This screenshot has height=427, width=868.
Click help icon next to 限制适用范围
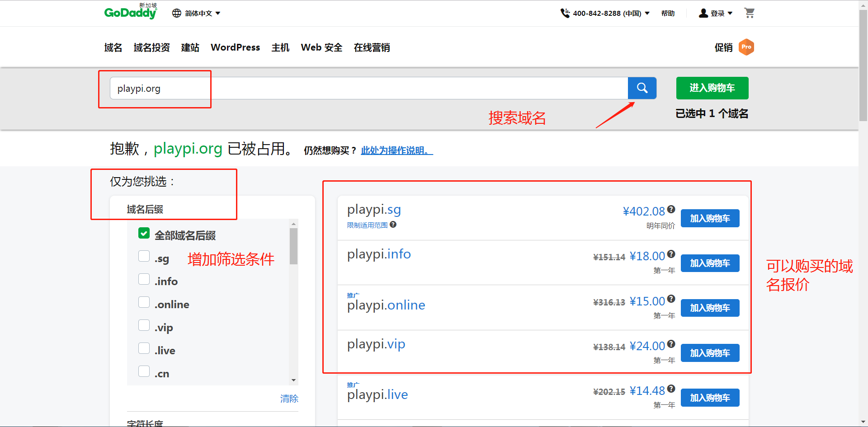[x=393, y=225]
